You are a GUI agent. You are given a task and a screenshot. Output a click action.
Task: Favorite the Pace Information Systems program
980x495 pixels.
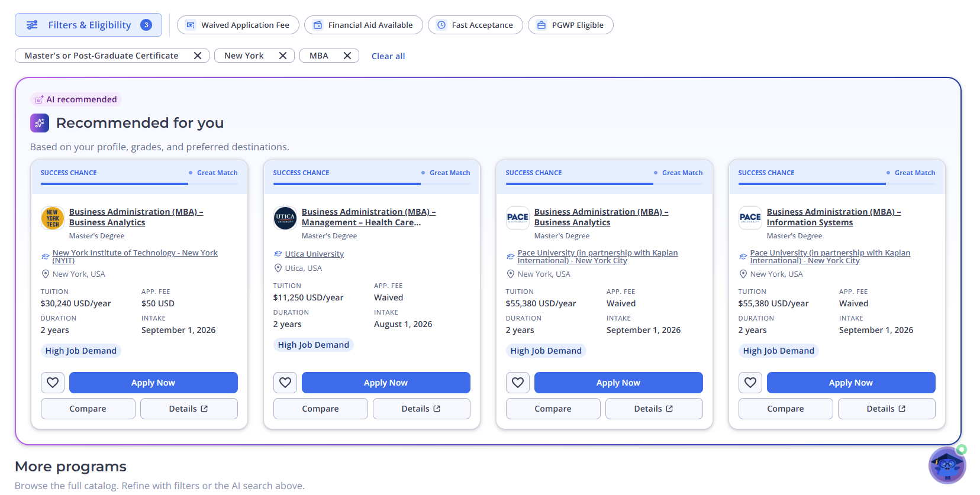(750, 383)
